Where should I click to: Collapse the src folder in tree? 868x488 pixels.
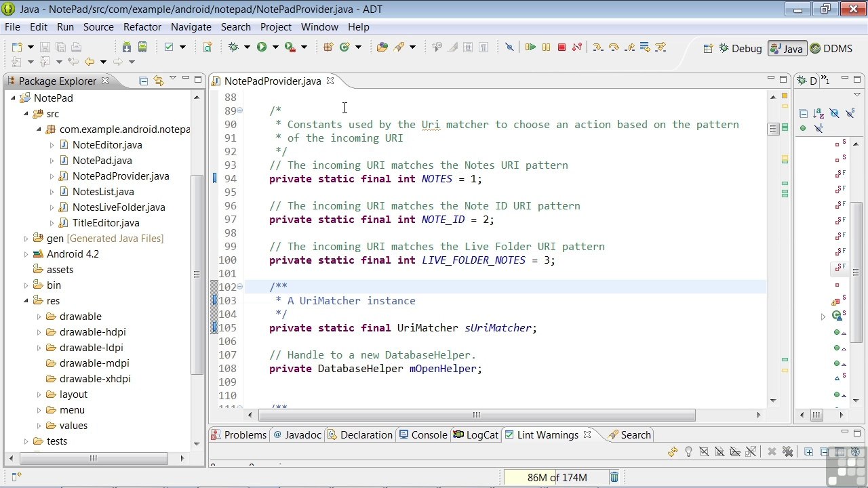[26, 113]
